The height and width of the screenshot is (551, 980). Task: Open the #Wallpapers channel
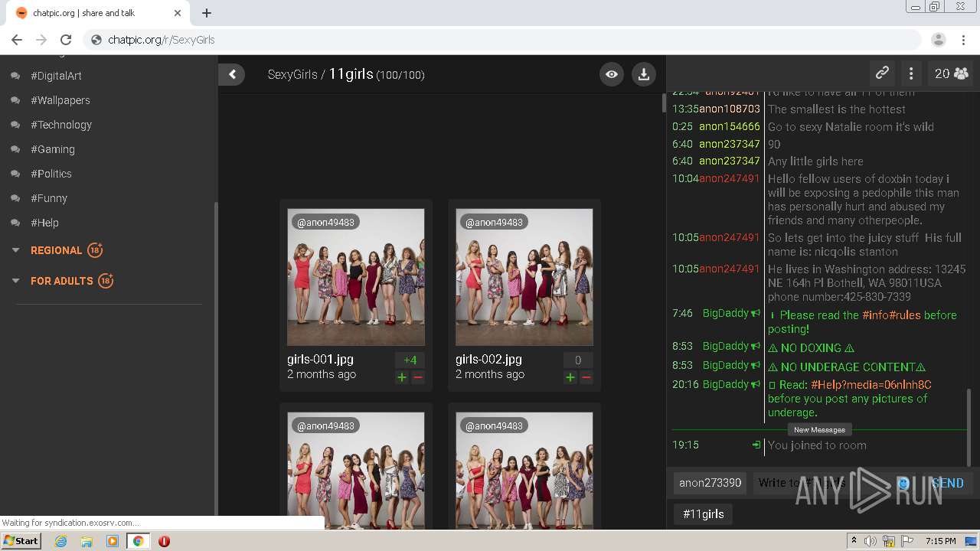click(x=60, y=100)
